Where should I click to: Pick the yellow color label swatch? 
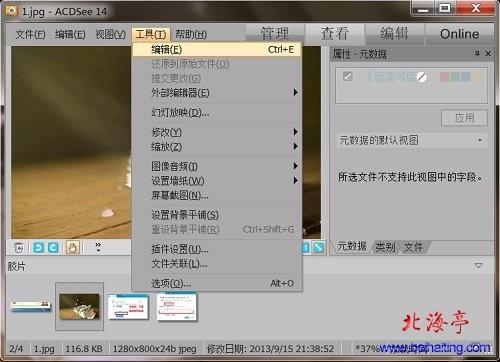477,77
